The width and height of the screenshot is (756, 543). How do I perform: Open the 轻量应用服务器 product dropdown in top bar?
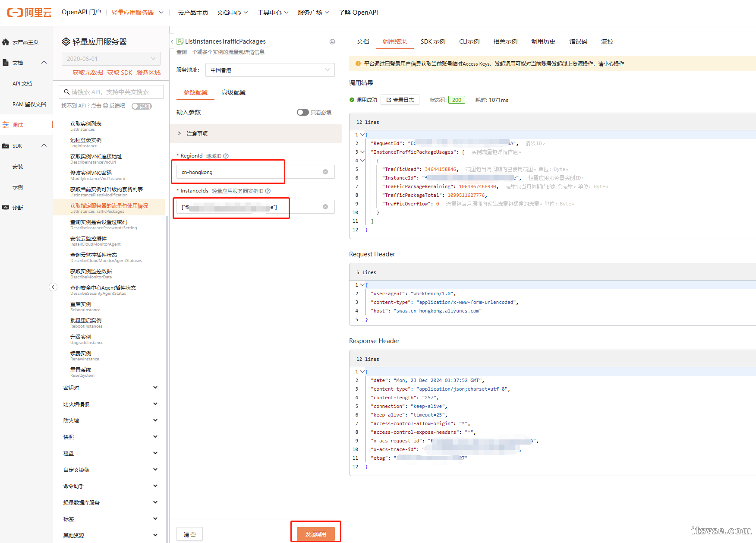pos(137,13)
